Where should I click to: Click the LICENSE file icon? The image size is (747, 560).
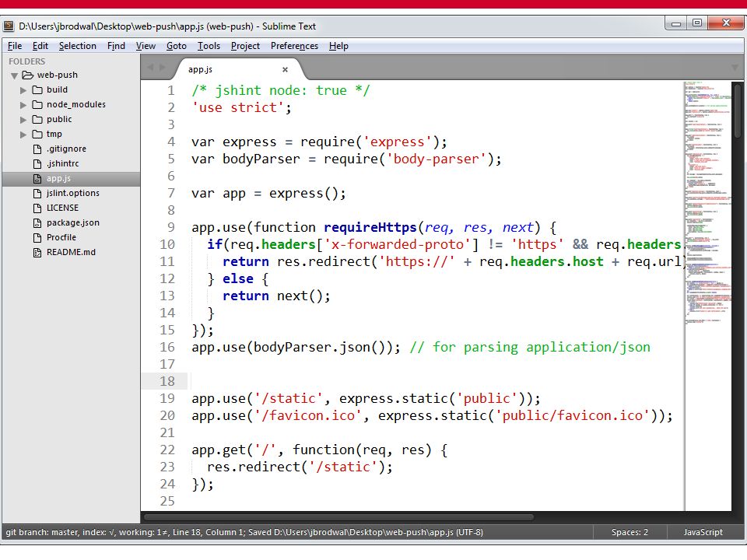point(37,208)
